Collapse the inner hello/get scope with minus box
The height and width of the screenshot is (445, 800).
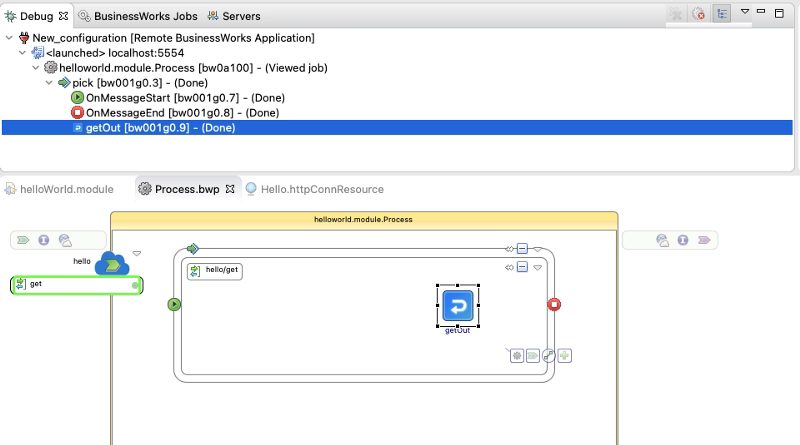tap(522, 267)
